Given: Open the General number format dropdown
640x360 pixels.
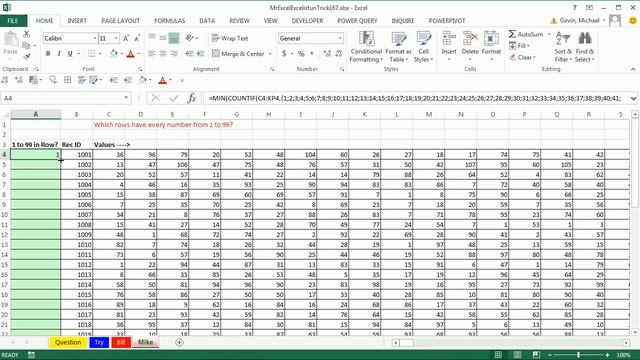Looking at the screenshot, I should coord(340,38).
